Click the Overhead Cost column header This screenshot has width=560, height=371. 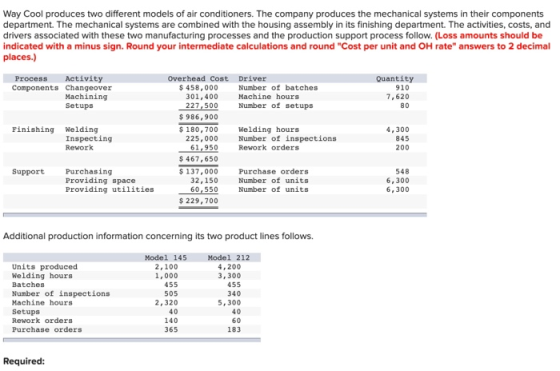pos(198,79)
